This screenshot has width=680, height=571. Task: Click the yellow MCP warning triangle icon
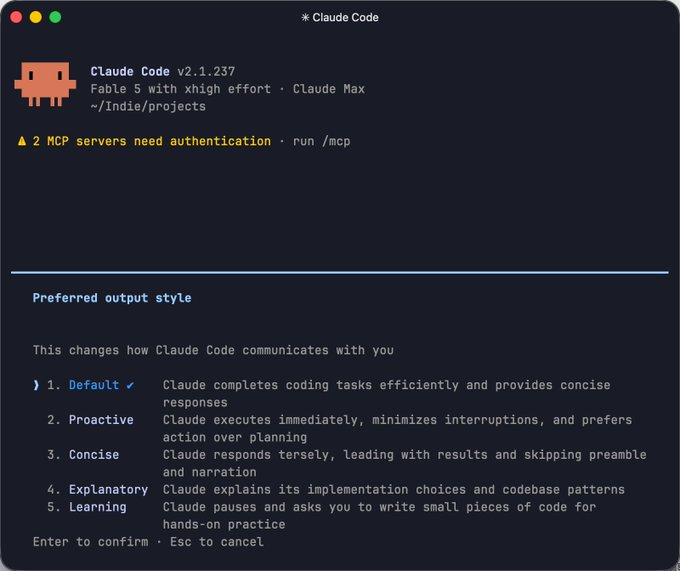pyautogui.click(x=22, y=141)
